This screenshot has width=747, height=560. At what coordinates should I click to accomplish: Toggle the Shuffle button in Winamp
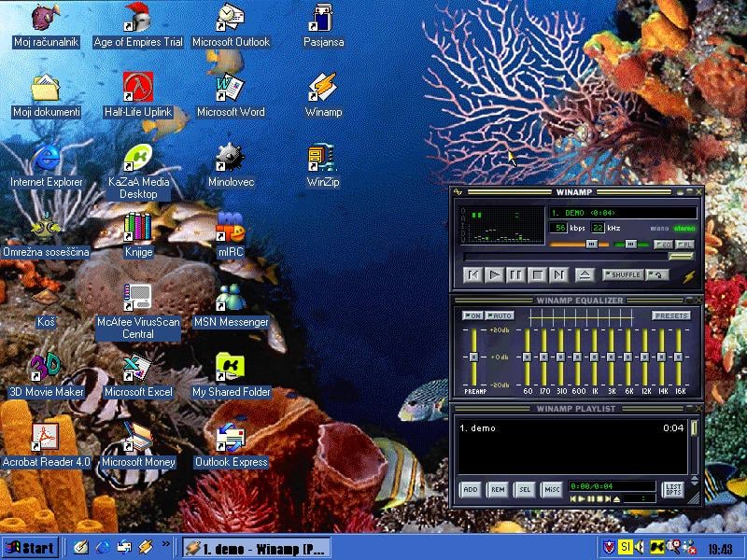coord(623,274)
